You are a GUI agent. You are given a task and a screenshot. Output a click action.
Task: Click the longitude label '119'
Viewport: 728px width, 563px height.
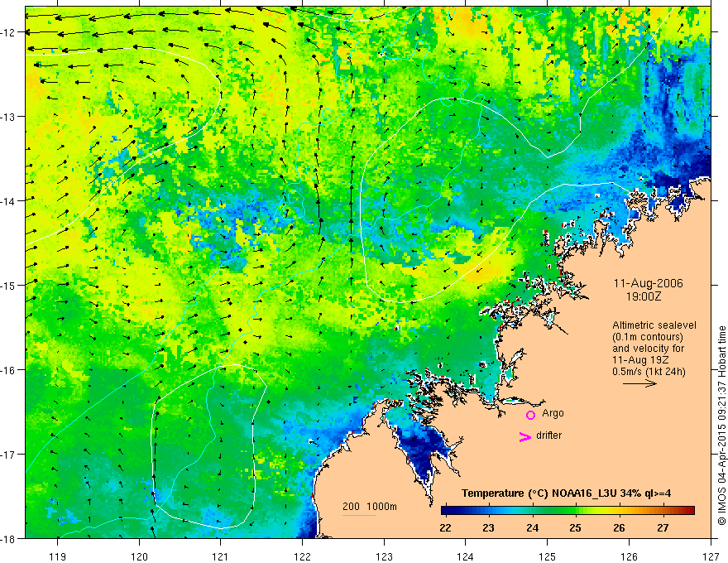coord(58,556)
